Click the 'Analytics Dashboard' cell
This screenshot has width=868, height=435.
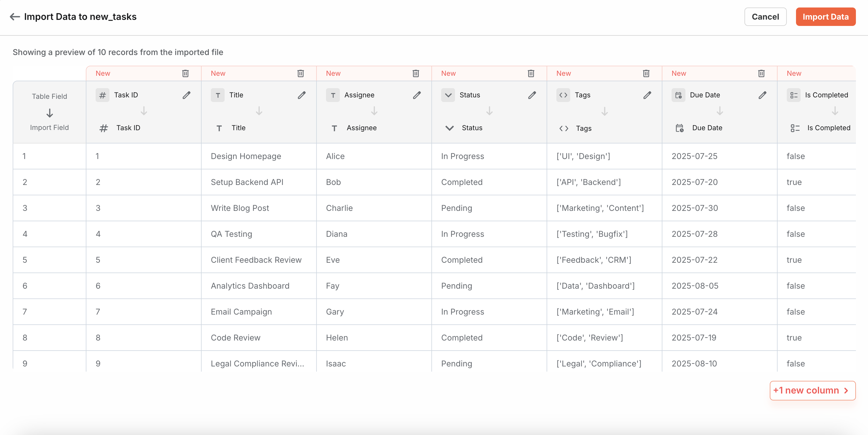(x=259, y=286)
